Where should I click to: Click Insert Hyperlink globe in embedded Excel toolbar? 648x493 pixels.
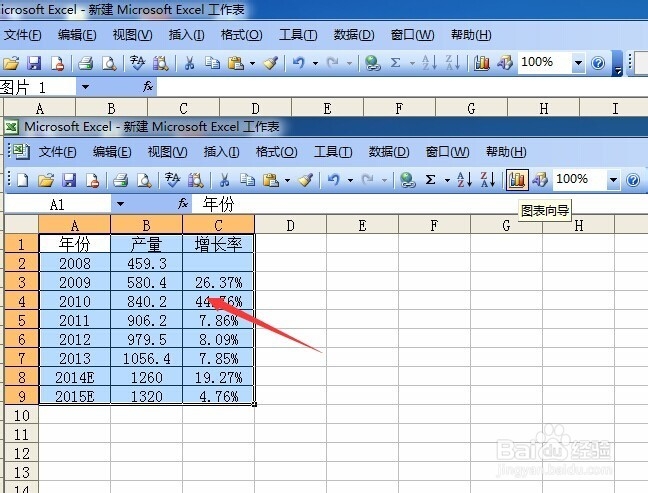(x=407, y=180)
